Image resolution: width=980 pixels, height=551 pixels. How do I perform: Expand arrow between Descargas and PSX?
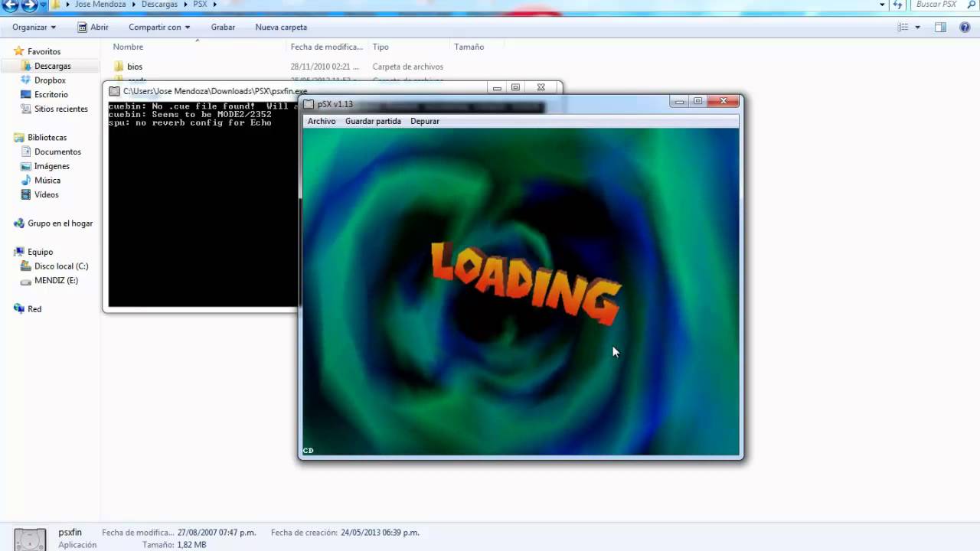pyautogui.click(x=186, y=5)
